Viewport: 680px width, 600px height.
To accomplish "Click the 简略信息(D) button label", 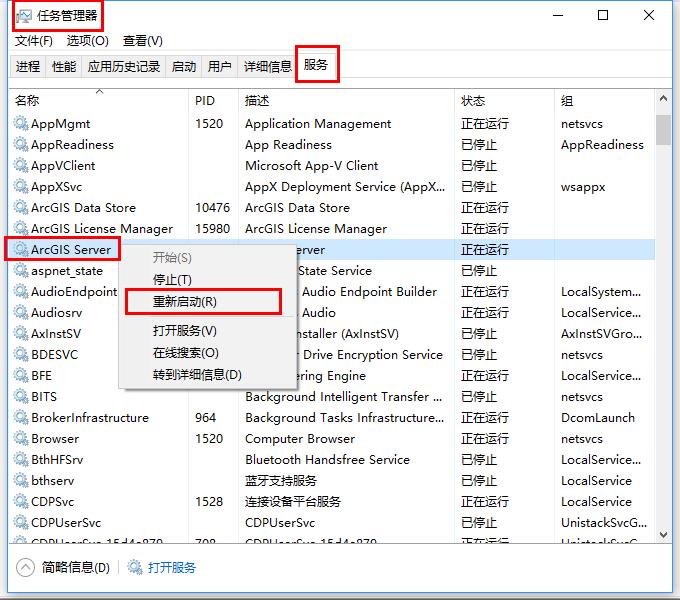I will click(76, 567).
